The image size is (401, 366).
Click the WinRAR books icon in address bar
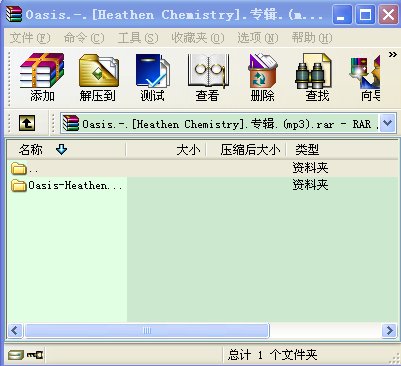(x=71, y=123)
